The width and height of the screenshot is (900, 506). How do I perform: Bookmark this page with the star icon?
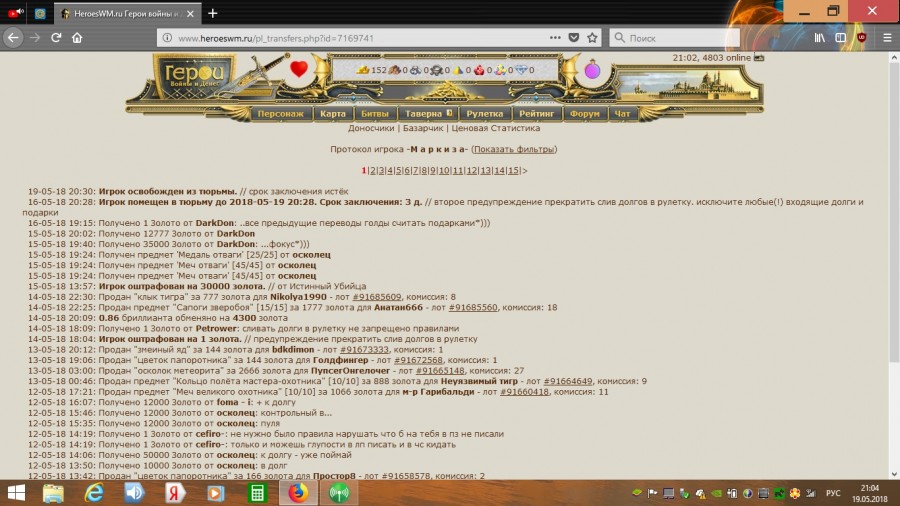click(592, 38)
